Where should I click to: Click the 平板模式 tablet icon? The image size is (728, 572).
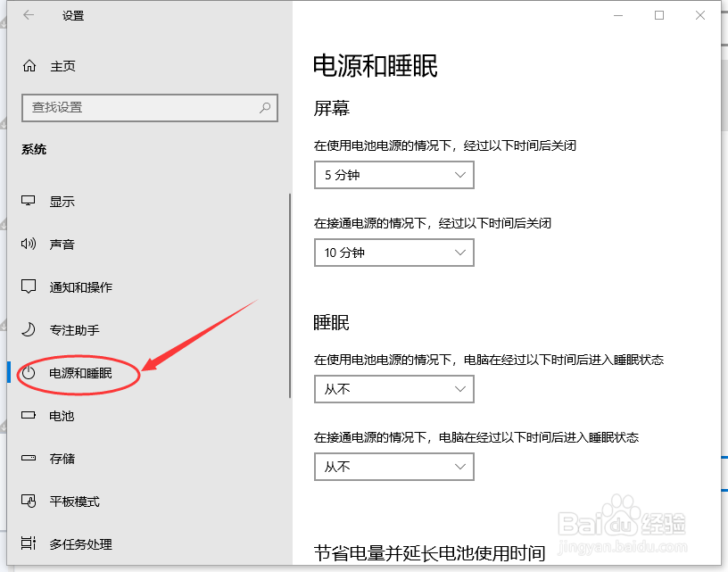click(x=28, y=502)
